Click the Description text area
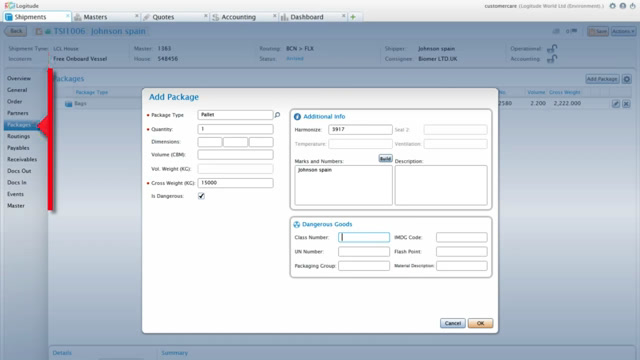Viewport: 640px width, 360px height. [x=441, y=185]
